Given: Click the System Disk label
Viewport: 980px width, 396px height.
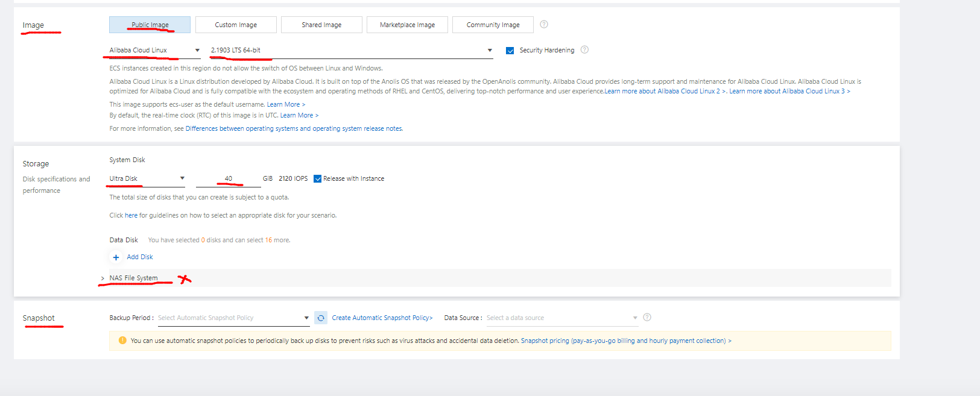Looking at the screenshot, I should 127,160.
